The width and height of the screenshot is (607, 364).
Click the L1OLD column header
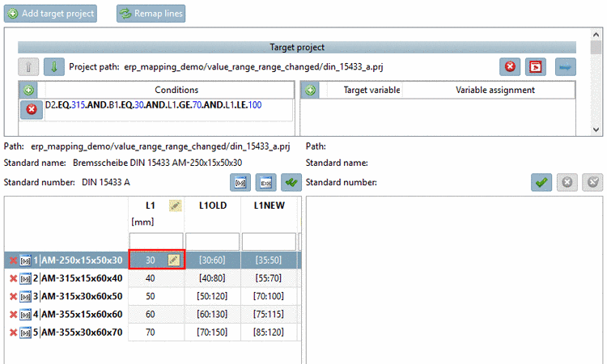coord(213,205)
